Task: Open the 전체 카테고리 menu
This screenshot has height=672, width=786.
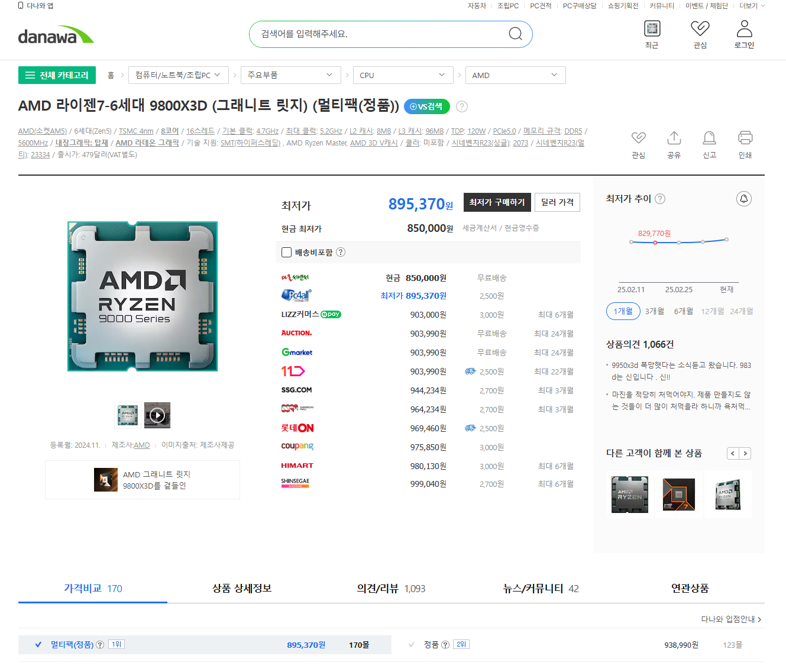Action: 57,75
